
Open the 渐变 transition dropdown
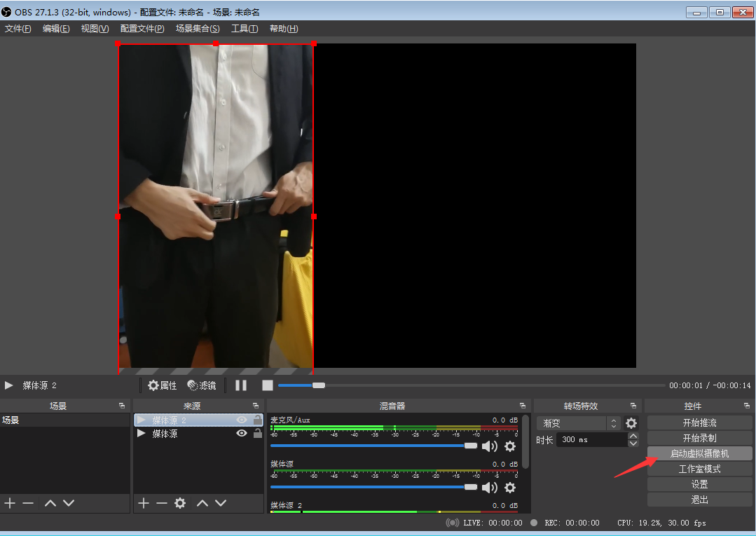[x=579, y=423]
